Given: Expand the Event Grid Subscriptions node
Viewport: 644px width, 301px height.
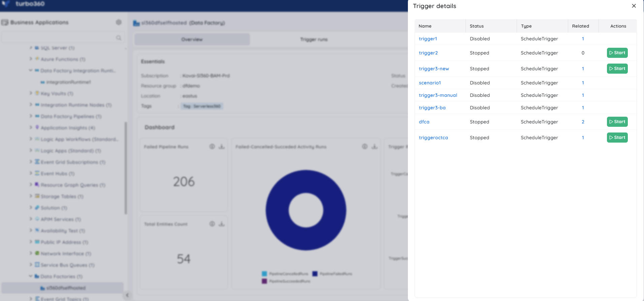Looking at the screenshot, I should pyautogui.click(x=31, y=162).
